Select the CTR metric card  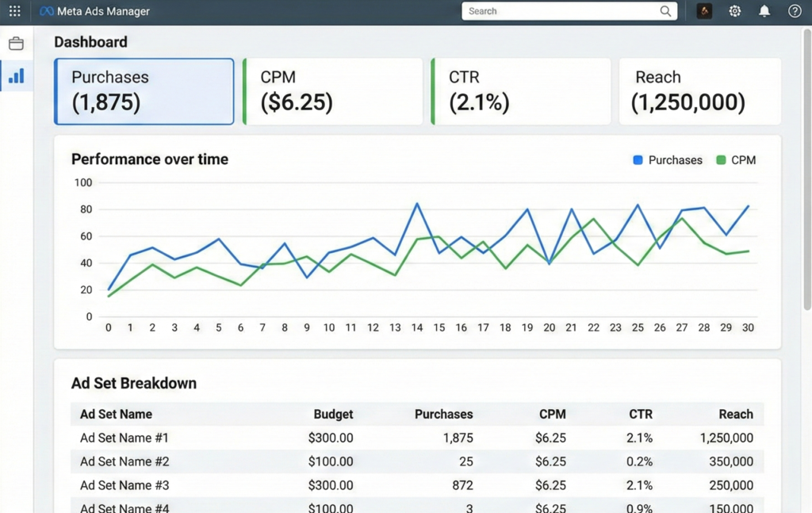point(519,90)
